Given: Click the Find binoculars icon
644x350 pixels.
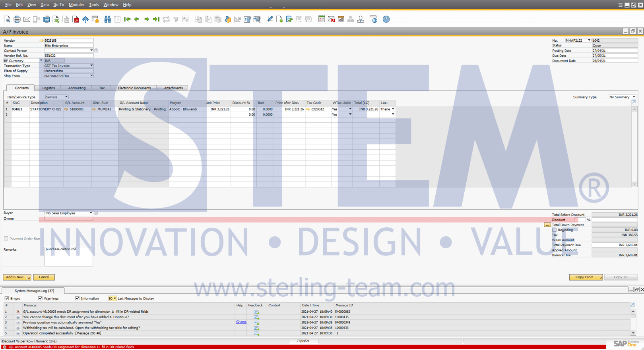Looking at the screenshot, I should 107,19.
